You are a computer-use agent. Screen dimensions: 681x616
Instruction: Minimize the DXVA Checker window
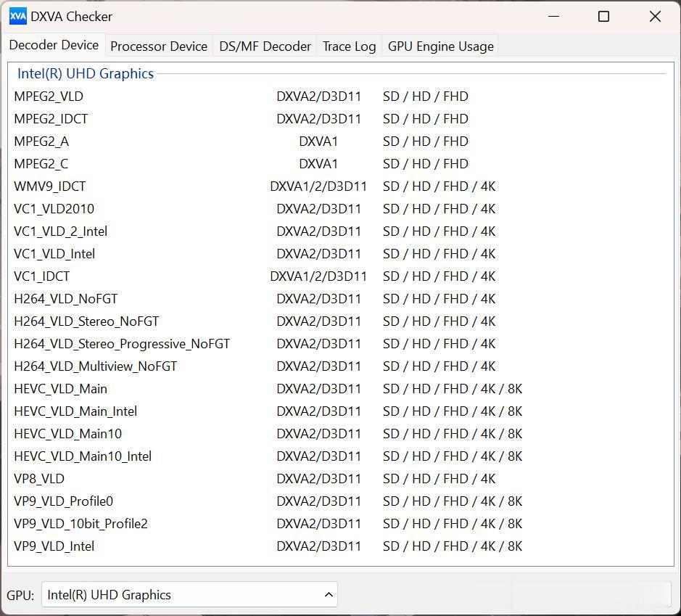(553, 17)
